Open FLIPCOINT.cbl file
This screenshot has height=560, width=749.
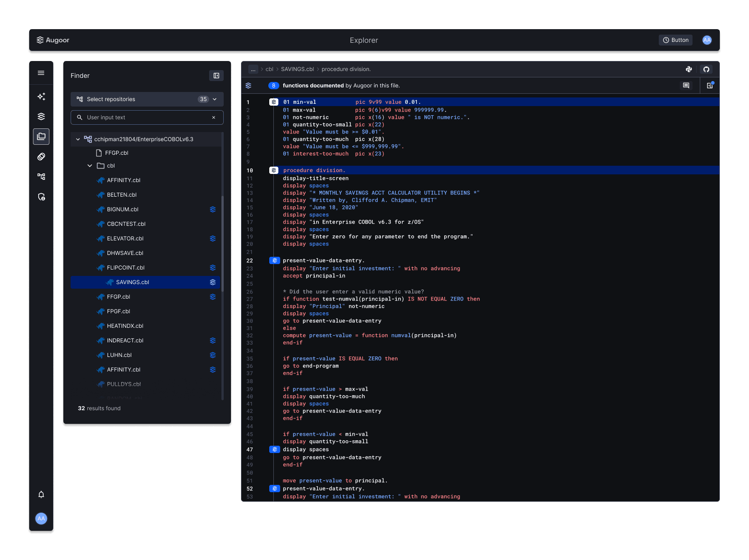tap(126, 268)
